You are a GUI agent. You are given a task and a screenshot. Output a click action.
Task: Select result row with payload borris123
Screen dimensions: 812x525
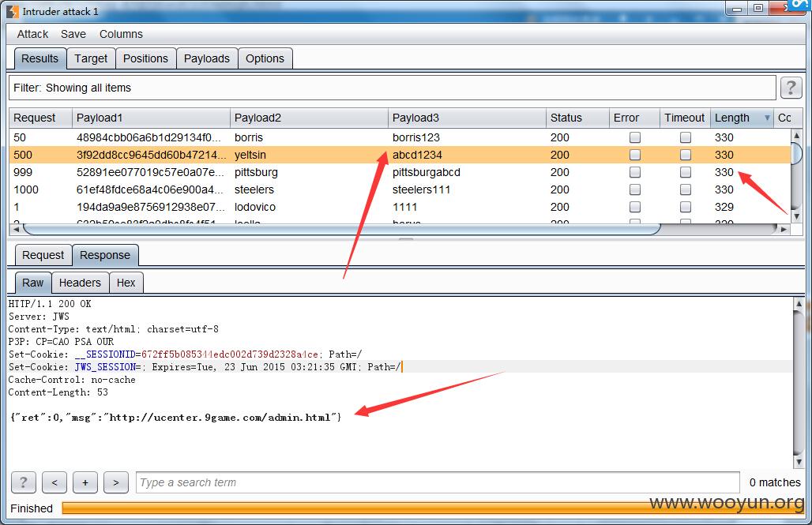400,137
